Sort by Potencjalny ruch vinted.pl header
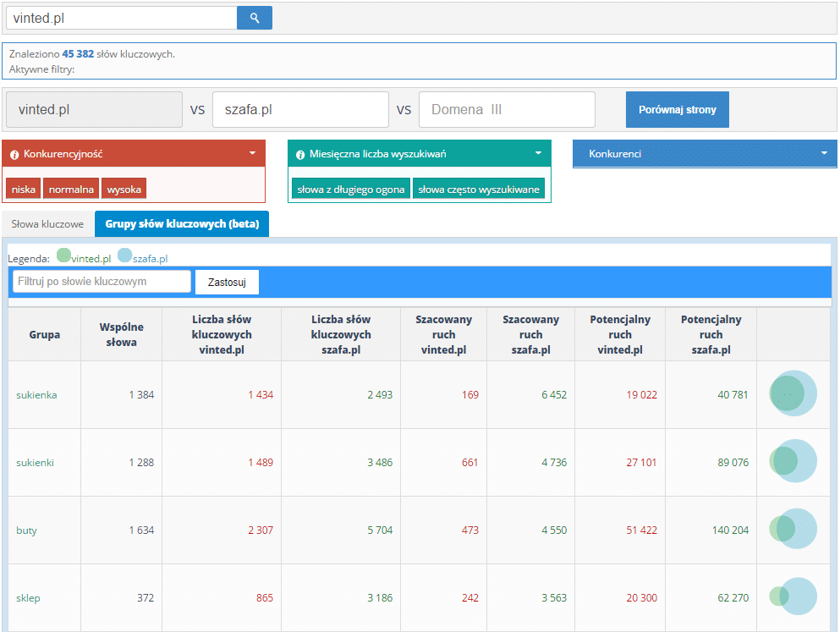This screenshot has height=632, width=840. pyautogui.click(x=620, y=334)
